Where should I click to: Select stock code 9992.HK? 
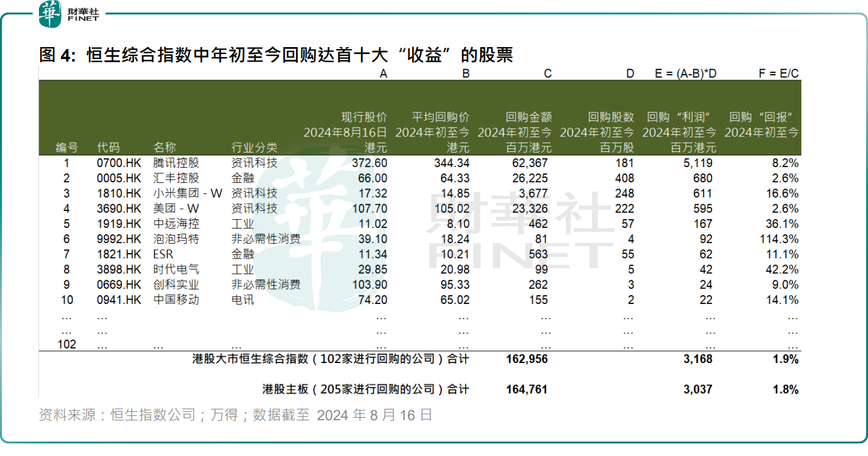(119, 239)
